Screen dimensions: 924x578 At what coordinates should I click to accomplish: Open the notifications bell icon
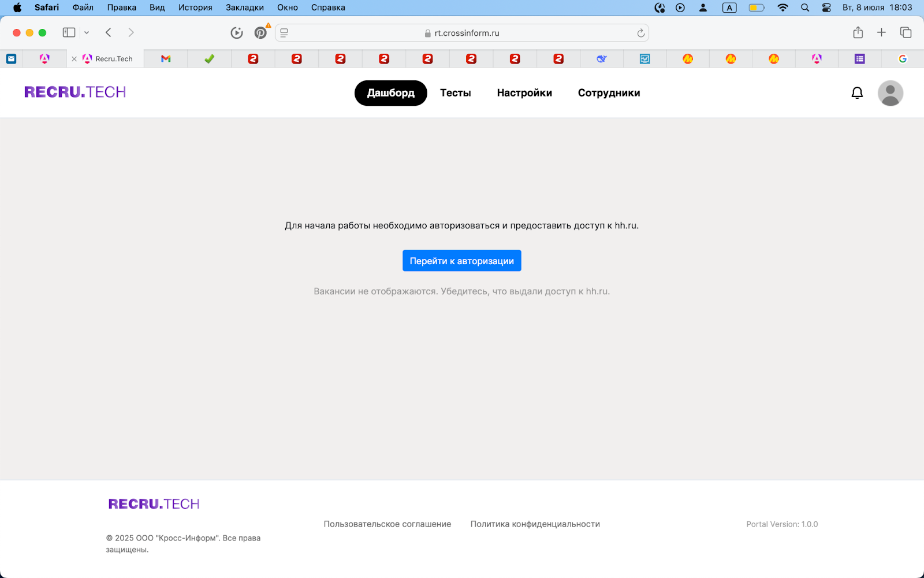857,92
